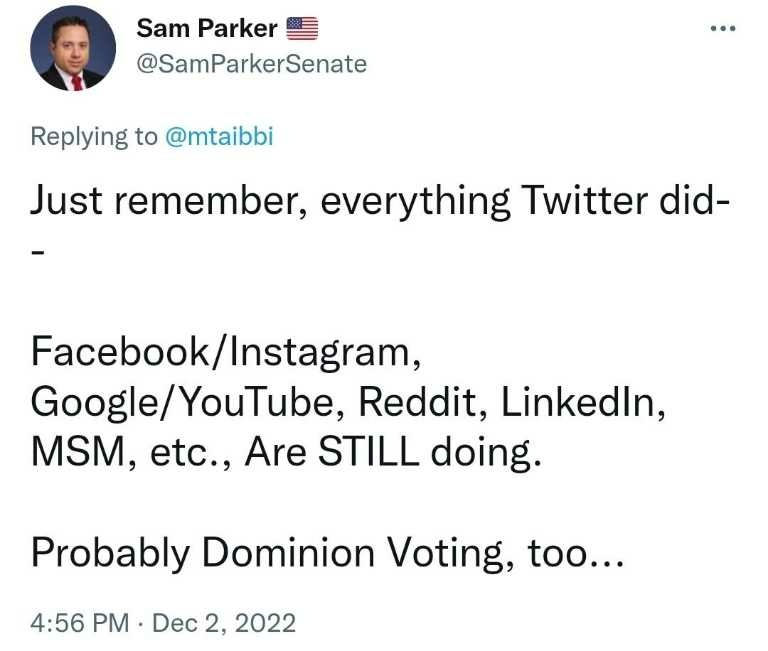The image size is (768, 651).
Task: Click the 4:56 PM timestamp
Action: coord(80,623)
